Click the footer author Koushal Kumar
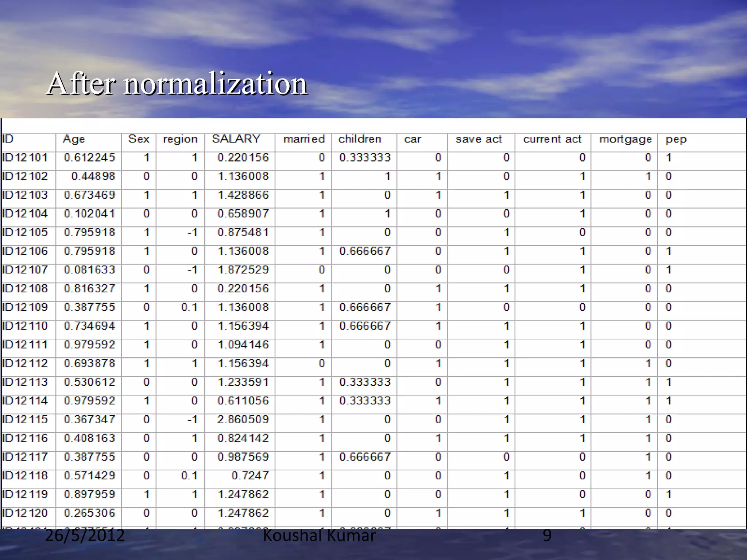 319,536
